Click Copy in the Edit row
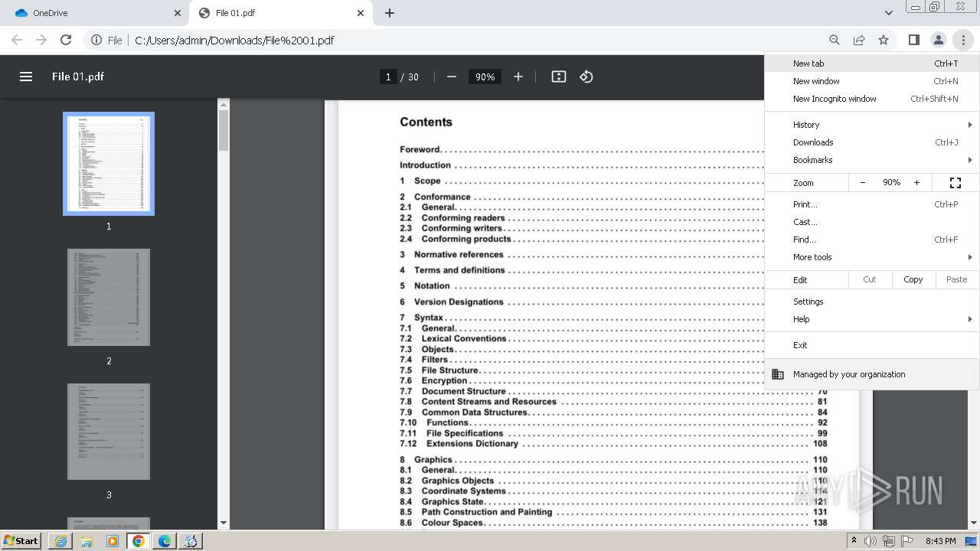This screenshot has width=980, height=551. [913, 279]
